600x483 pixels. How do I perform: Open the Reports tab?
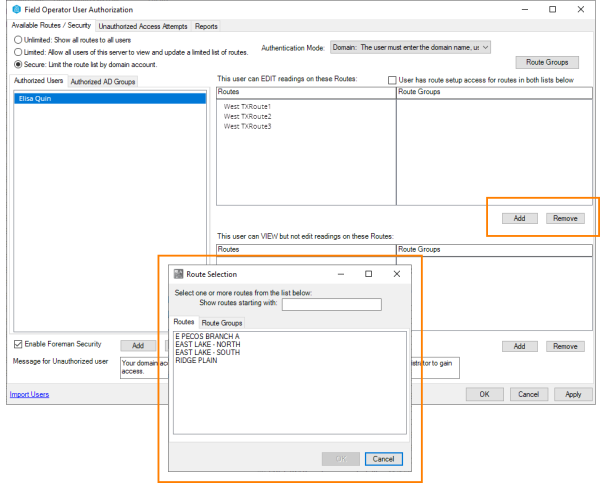pyautogui.click(x=206, y=26)
